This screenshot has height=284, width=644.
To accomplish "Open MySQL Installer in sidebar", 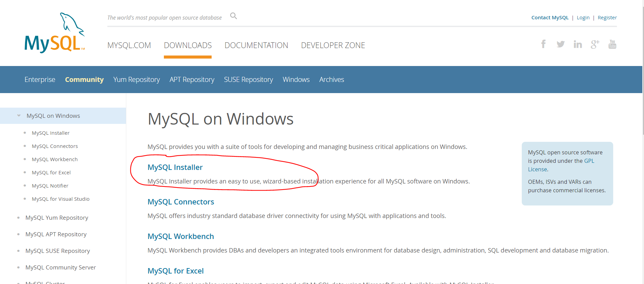I will (51, 133).
